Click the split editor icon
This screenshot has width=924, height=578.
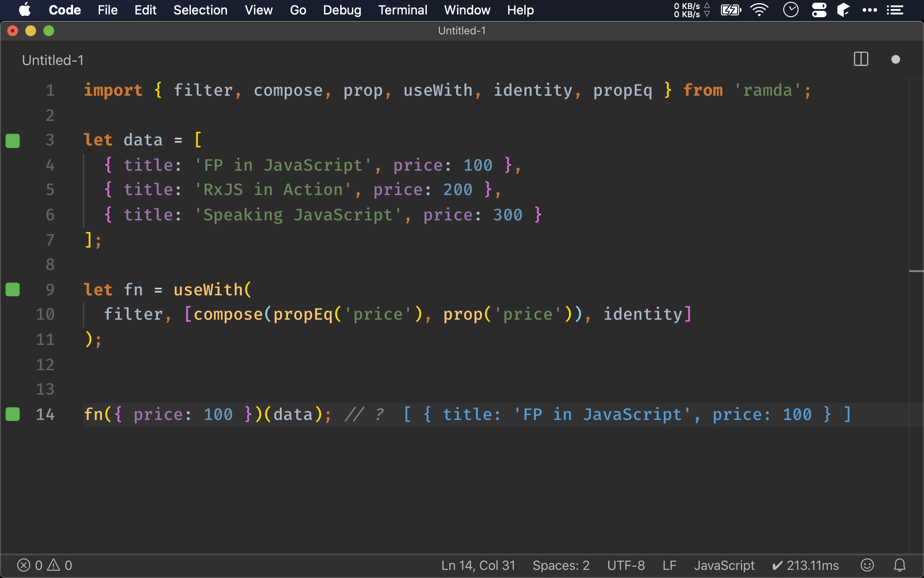point(861,59)
